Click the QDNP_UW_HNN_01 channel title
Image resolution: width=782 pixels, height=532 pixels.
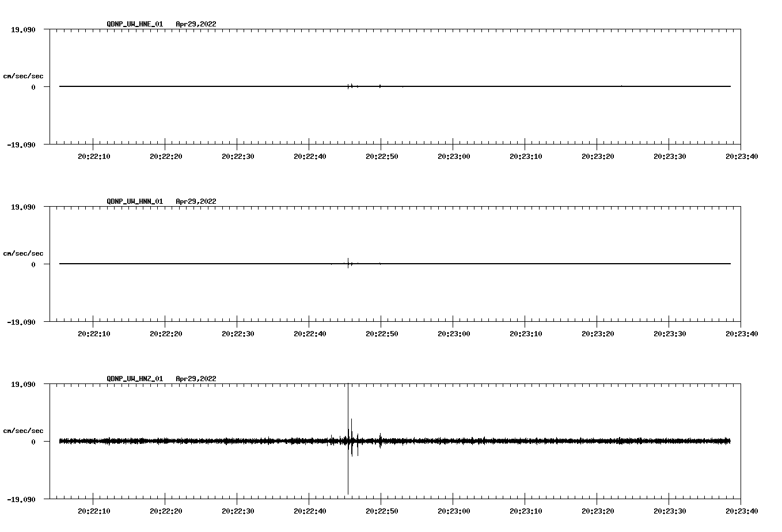[x=135, y=202]
